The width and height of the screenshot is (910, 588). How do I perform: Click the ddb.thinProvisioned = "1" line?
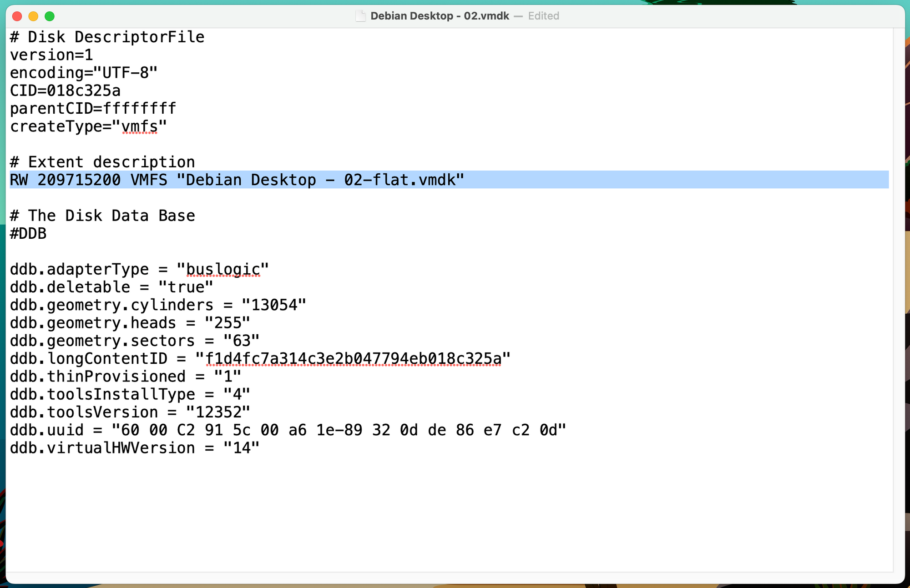126,376
